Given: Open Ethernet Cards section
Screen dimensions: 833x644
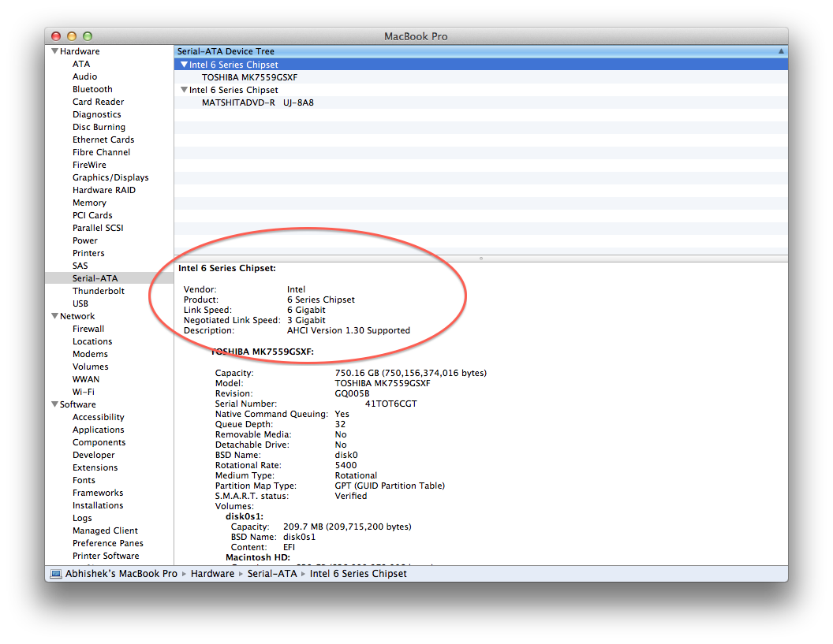Looking at the screenshot, I should coord(103,140).
